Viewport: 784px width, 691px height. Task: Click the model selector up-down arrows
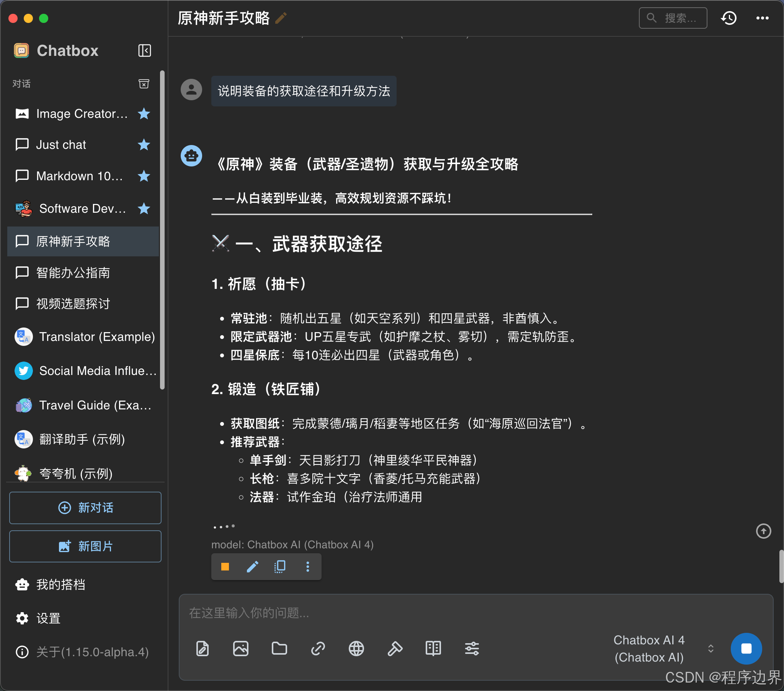click(x=711, y=649)
